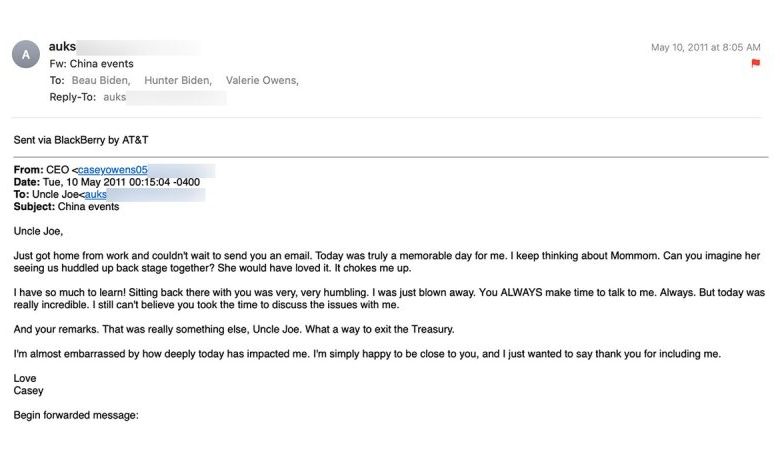780x450 pixels.
Task: Click the sender avatar circle with letter A
Action: 26,54
